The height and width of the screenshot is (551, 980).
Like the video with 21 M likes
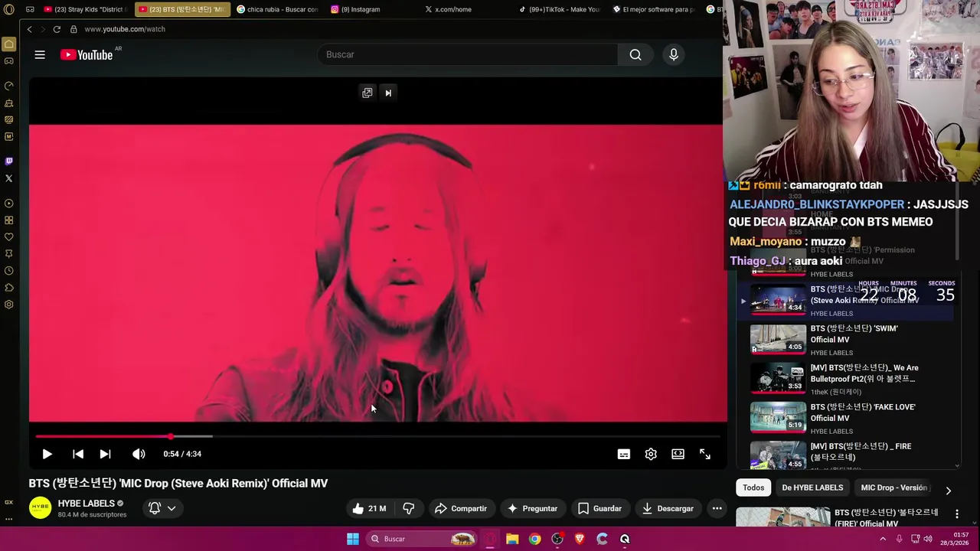click(370, 508)
